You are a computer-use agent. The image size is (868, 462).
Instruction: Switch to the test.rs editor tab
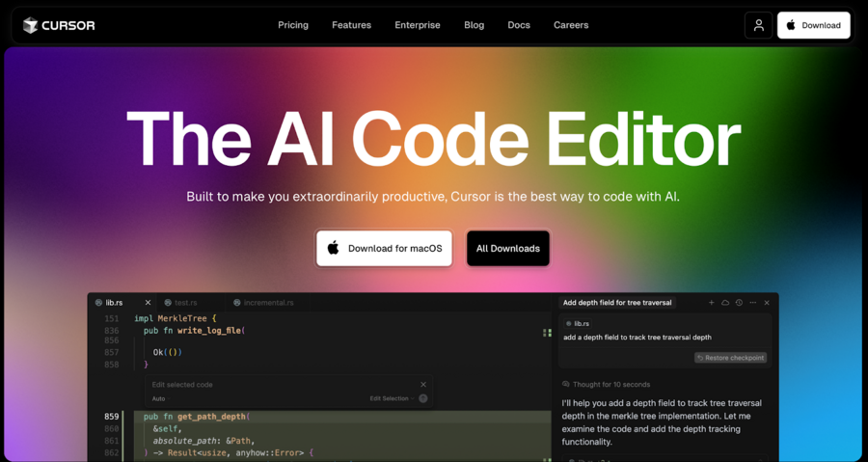(x=185, y=303)
